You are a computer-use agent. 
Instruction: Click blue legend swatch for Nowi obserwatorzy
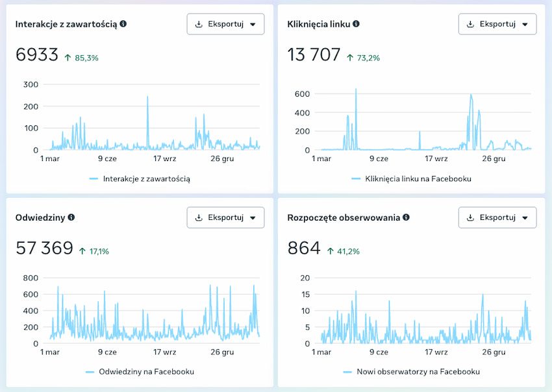point(347,372)
